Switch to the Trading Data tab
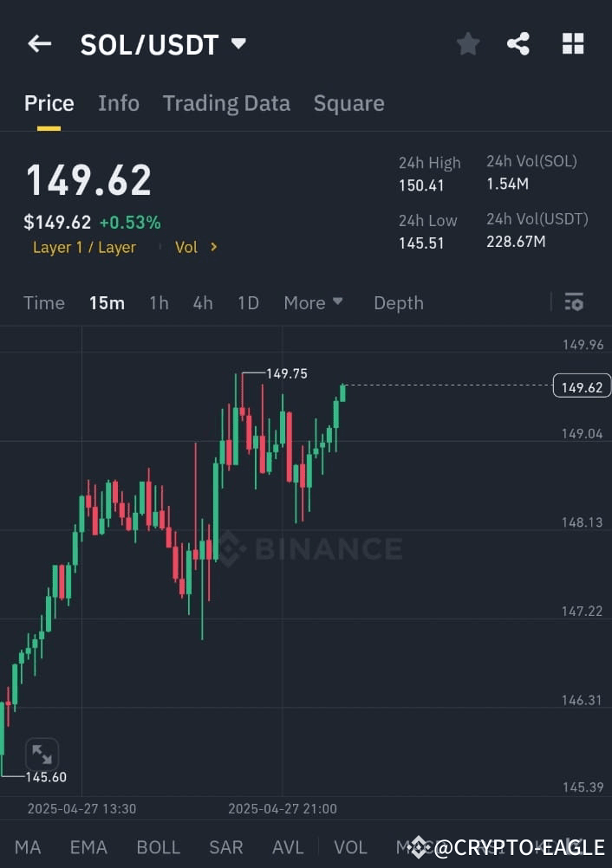The width and height of the screenshot is (612, 868). click(x=226, y=103)
